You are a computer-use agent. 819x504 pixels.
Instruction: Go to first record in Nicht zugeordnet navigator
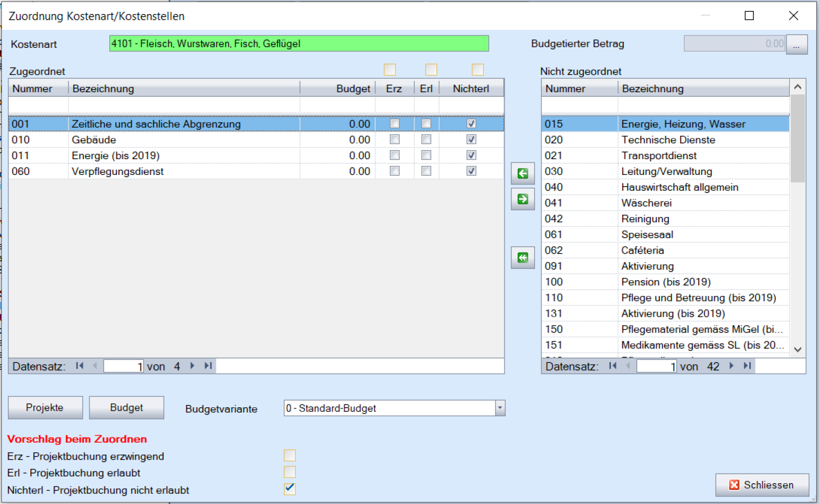click(x=613, y=366)
